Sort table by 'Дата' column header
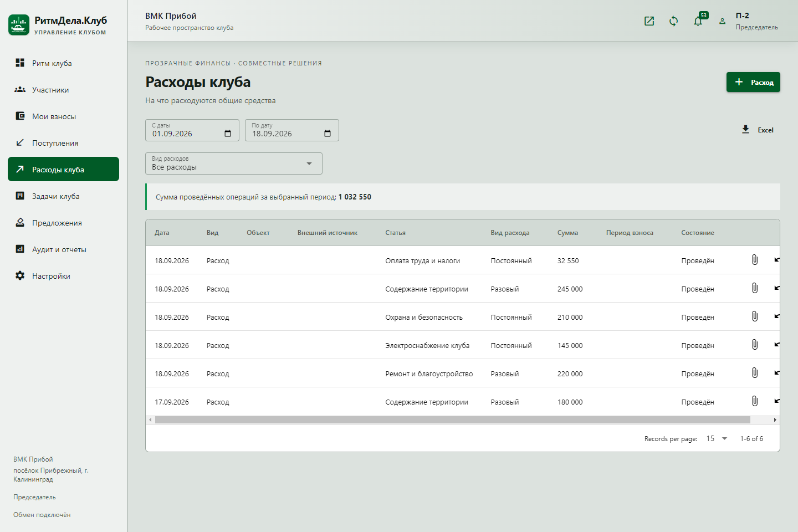 pyautogui.click(x=162, y=233)
